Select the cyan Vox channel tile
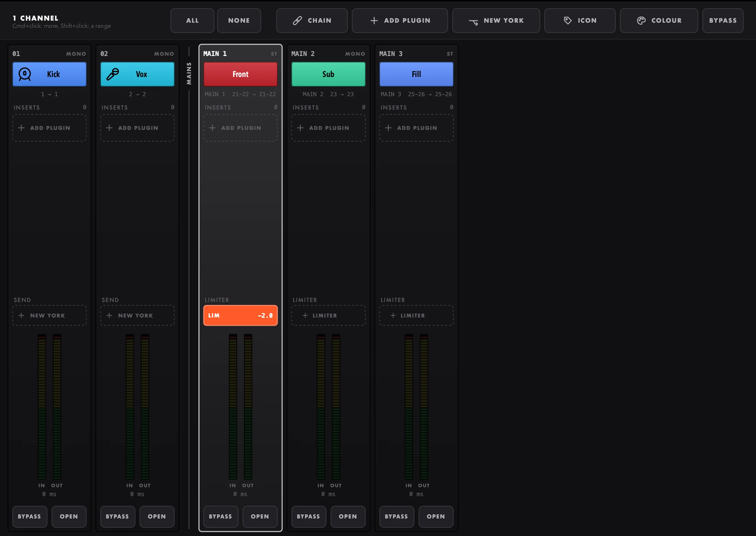This screenshot has width=756, height=536. (x=137, y=74)
